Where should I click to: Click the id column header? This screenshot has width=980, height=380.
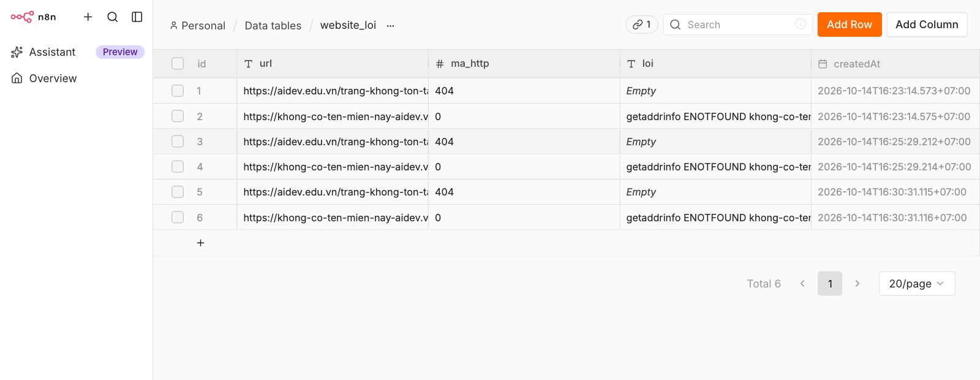(x=202, y=64)
